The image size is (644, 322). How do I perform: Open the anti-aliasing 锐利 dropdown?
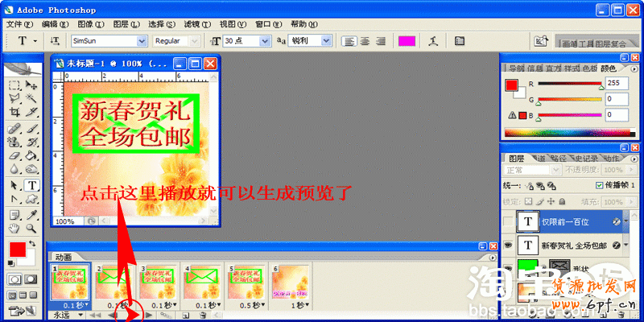tap(326, 40)
